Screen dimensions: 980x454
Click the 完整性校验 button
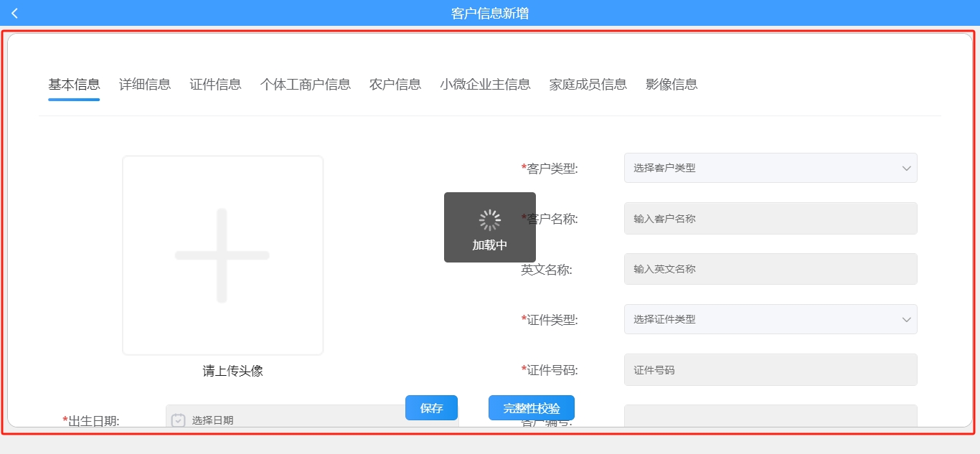pos(531,407)
